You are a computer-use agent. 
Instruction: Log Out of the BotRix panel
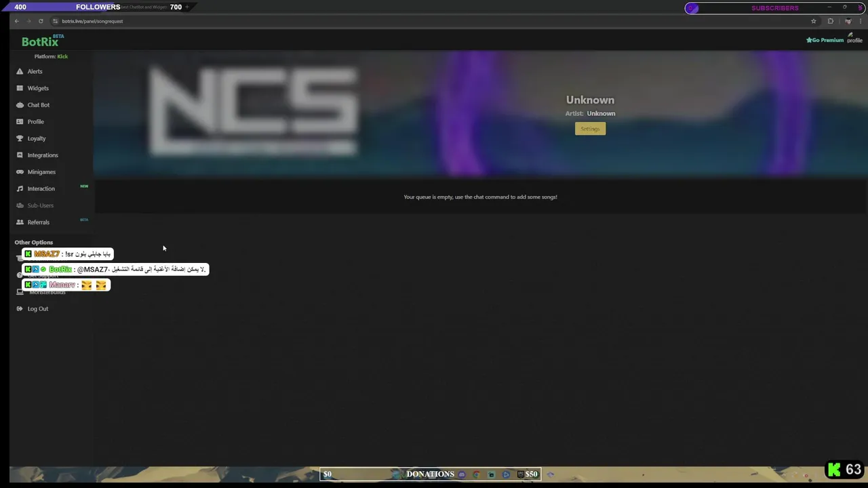37,309
